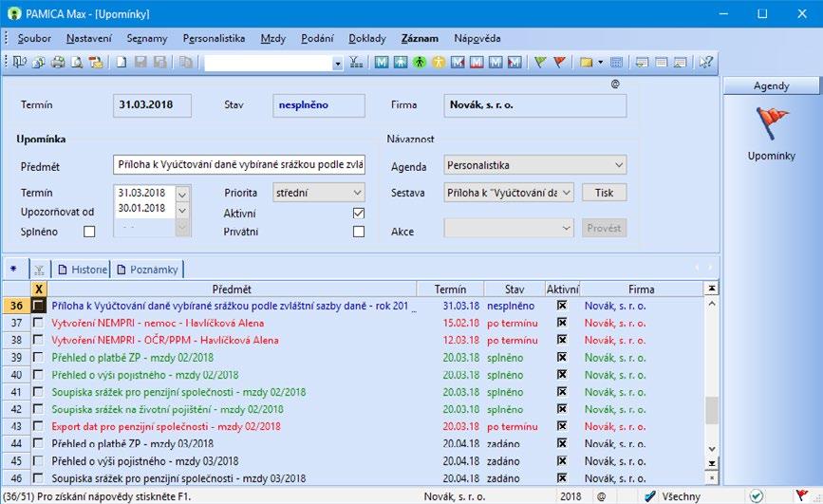Click the Tisk button
This screenshot has height=504, width=823.
point(604,193)
